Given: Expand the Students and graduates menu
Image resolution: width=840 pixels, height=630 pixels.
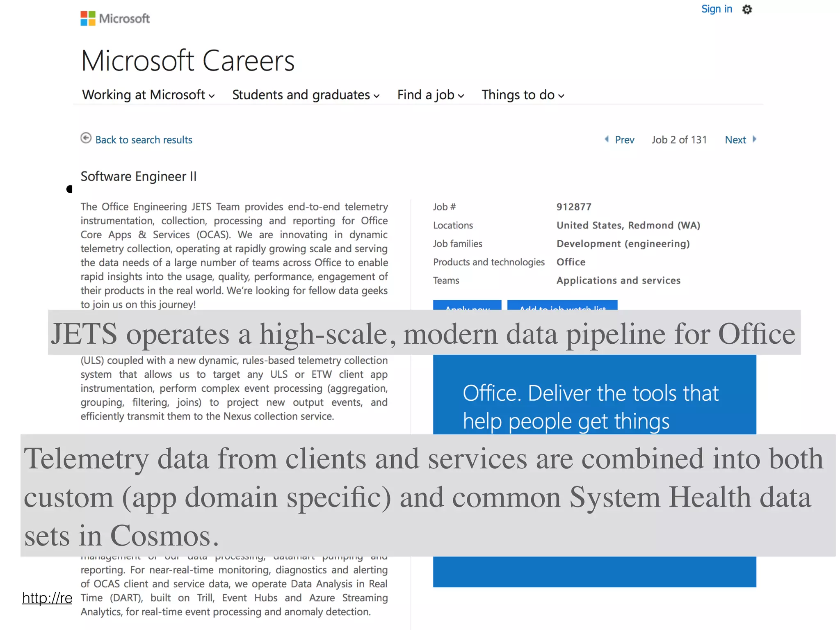Looking at the screenshot, I should [306, 95].
